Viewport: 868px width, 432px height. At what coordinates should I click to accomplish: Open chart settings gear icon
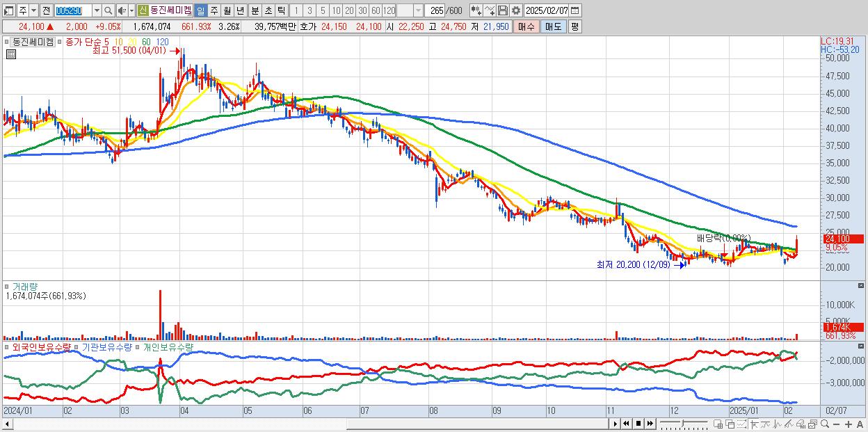pos(516,10)
